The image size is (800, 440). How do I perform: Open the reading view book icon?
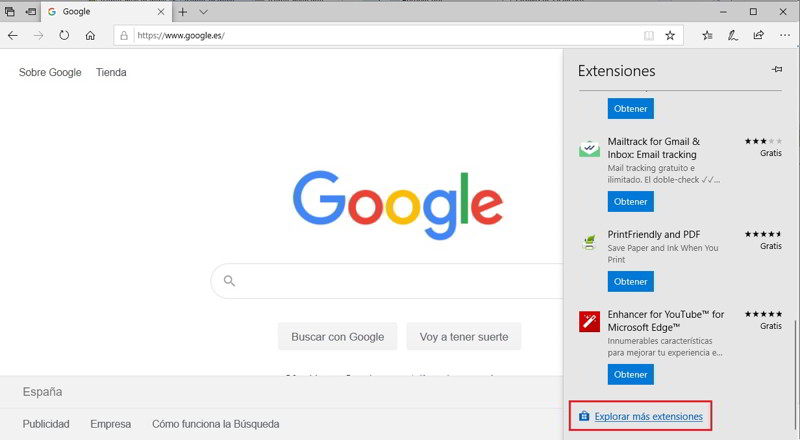(x=649, y=35)
